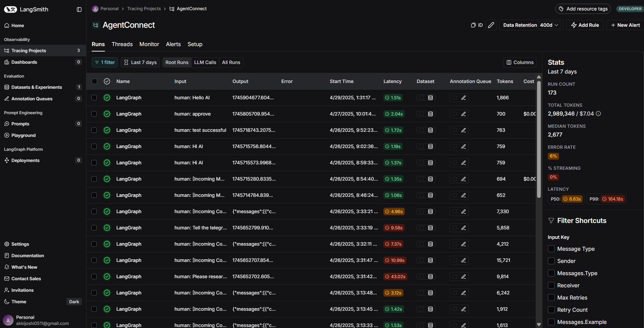Open Contact Sales link

pos(43,279)
